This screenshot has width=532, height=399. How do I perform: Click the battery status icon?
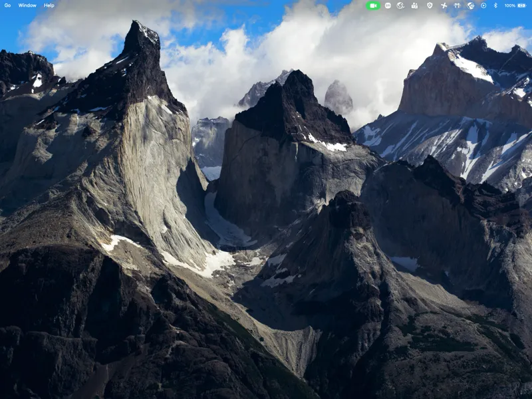tap(522, 5)
